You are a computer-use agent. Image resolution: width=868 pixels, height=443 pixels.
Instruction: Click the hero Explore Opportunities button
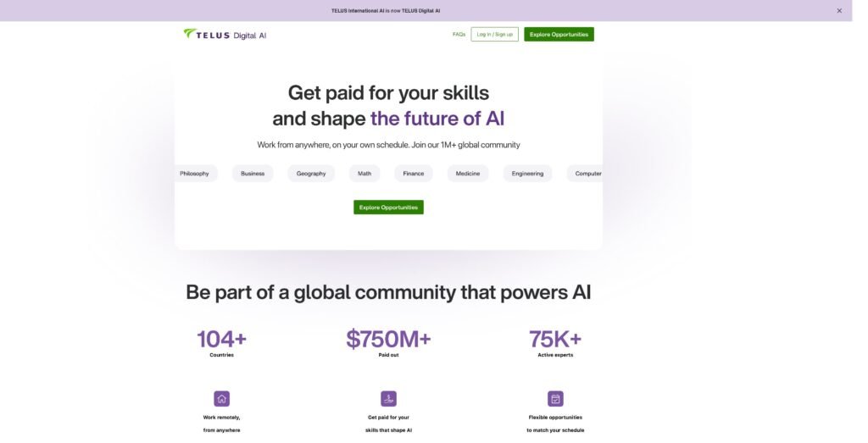coord(388,208)
